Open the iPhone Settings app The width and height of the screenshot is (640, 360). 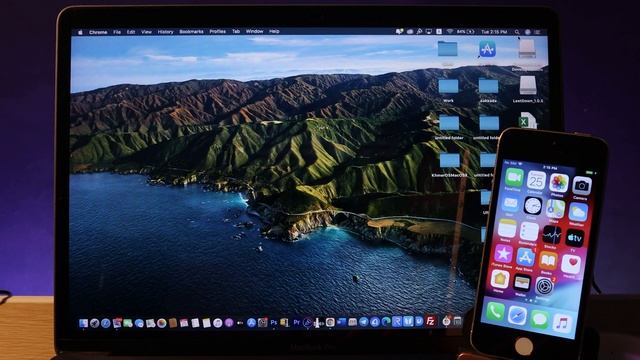544,287
